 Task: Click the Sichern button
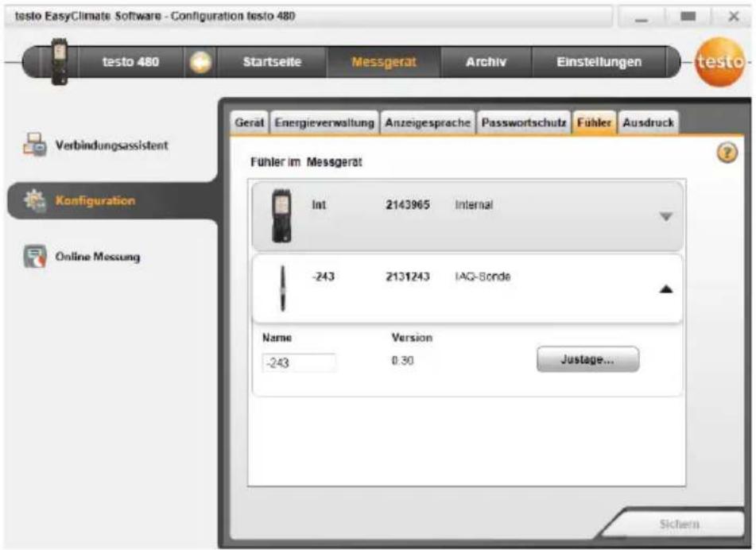click(x=679, y=524)
